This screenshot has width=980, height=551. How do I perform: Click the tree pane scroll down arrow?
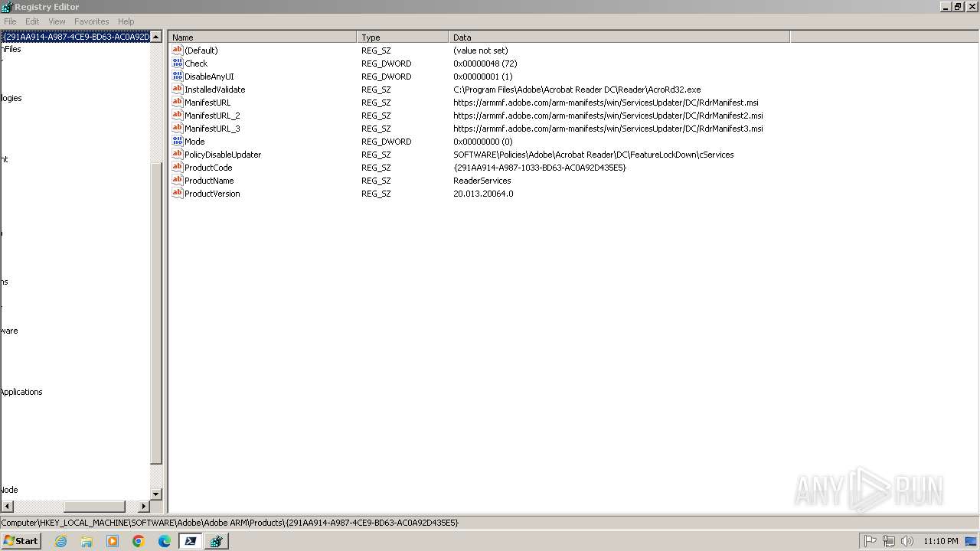[x=156, y=494]
